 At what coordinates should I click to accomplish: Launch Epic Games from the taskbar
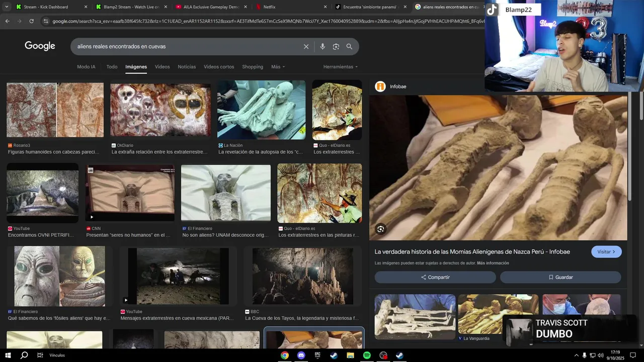[x=317, y=355]
